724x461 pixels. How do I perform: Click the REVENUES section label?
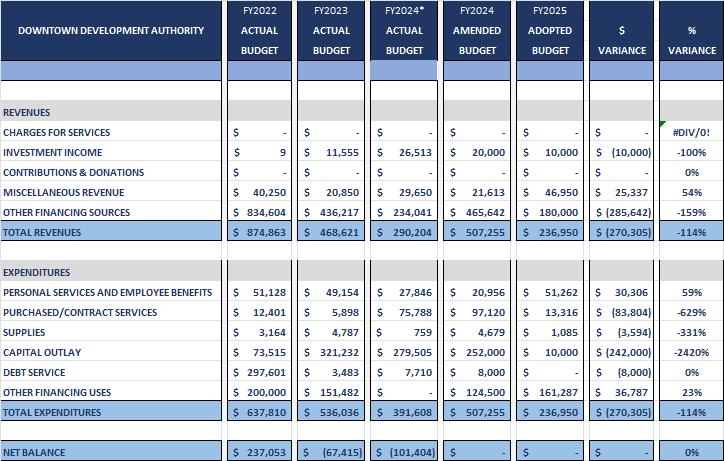[x=26, y=112]
